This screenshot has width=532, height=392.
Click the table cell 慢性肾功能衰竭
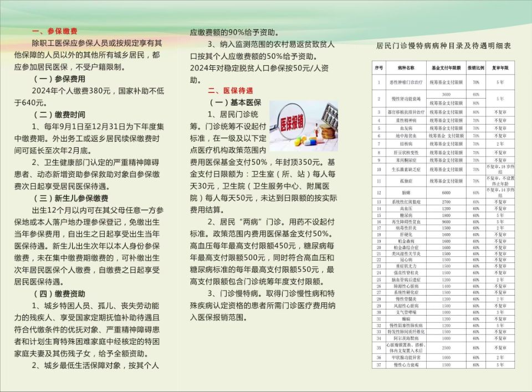click(x=406, y=99)
